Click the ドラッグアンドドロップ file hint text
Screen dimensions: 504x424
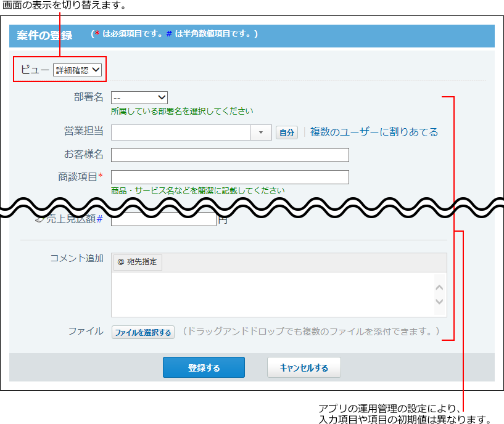pos(311,331)
